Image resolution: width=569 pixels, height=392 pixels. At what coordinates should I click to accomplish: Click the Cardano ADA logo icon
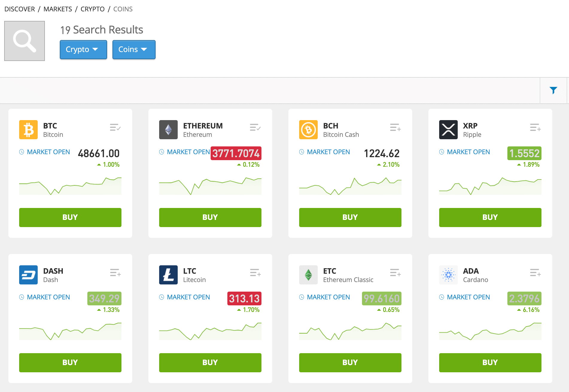click(x=448, y=275)
